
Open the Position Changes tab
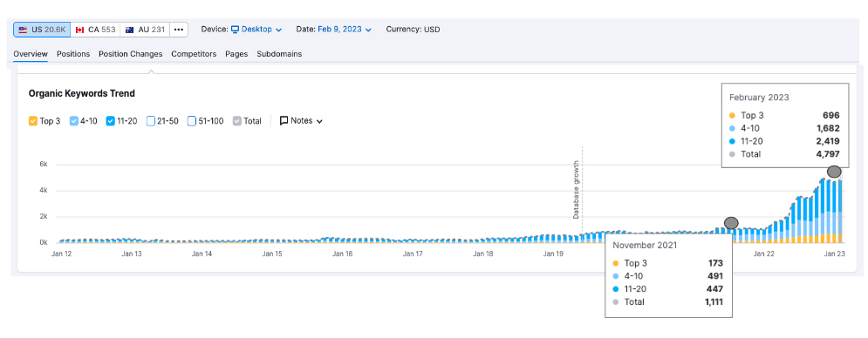pos(131,54)
